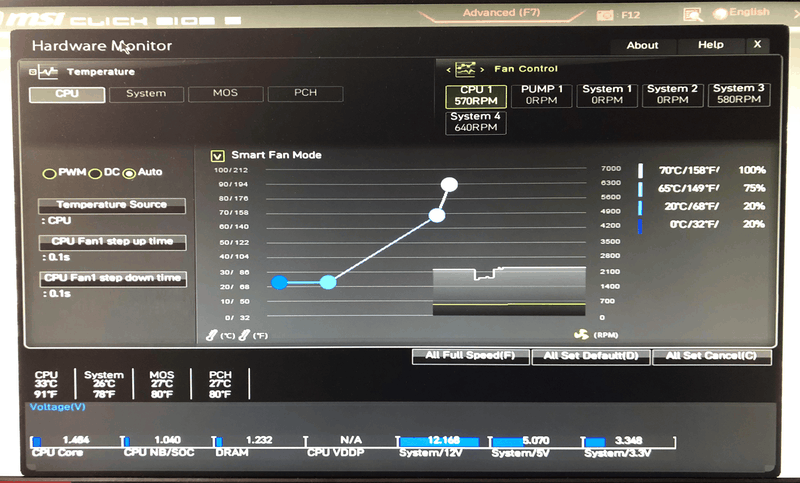Click the Voltage(V) label
This screenshot has width=800, height=483.
[x=58, y=408]
